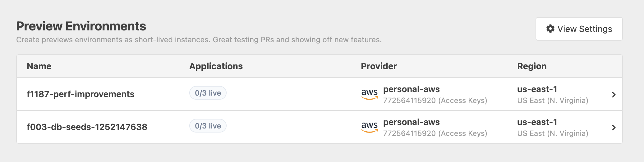Click 0/3 live badge for f1187-perf-improvements
This screenshot has width=644, height=162.
(208, 93)
